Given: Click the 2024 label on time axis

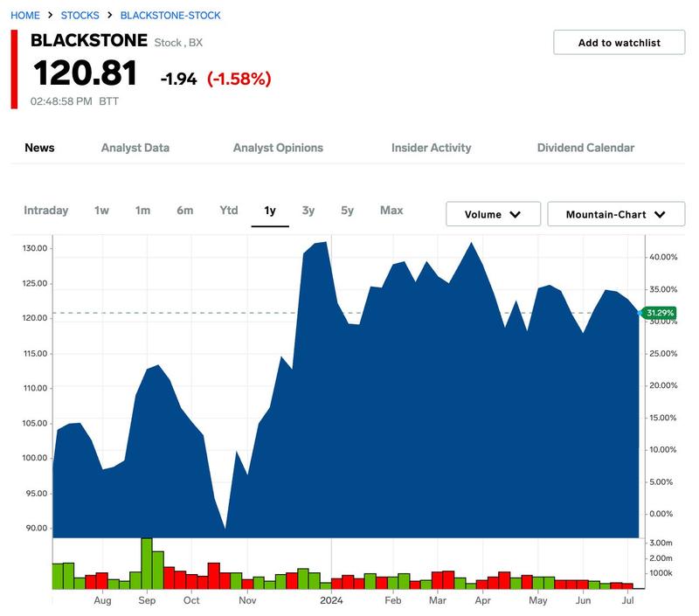Looking at the screenshot, I should [x=331, y=600].
